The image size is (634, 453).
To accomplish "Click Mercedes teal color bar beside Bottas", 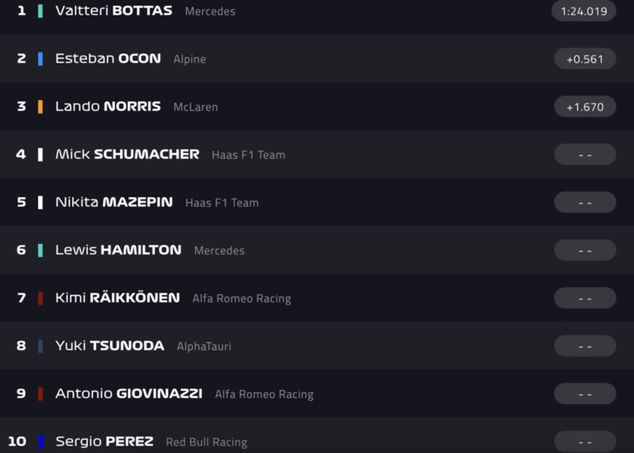I will click(x=40, y=11).
